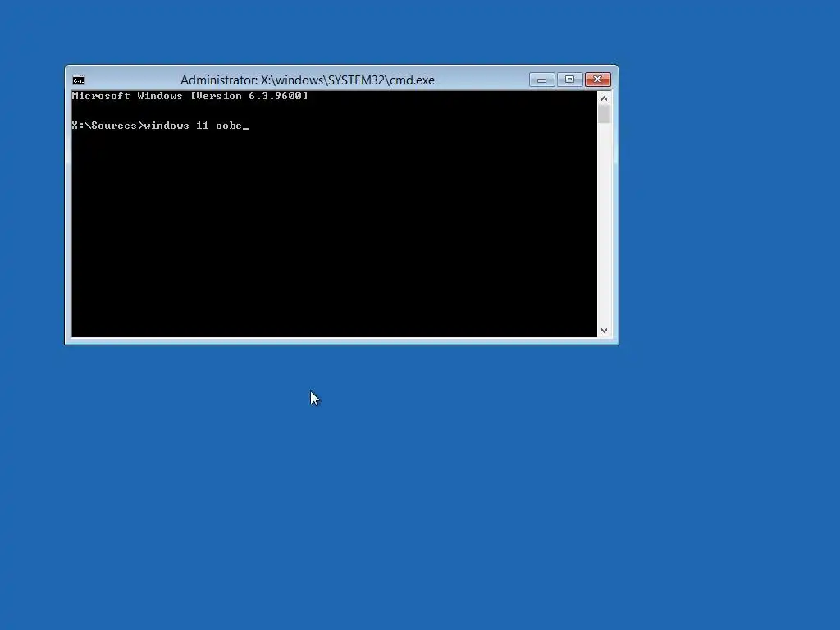The width and height of the screenshot is (840, 630).
Task: Click the vertical scrollbar thumb
Action: 604,114
